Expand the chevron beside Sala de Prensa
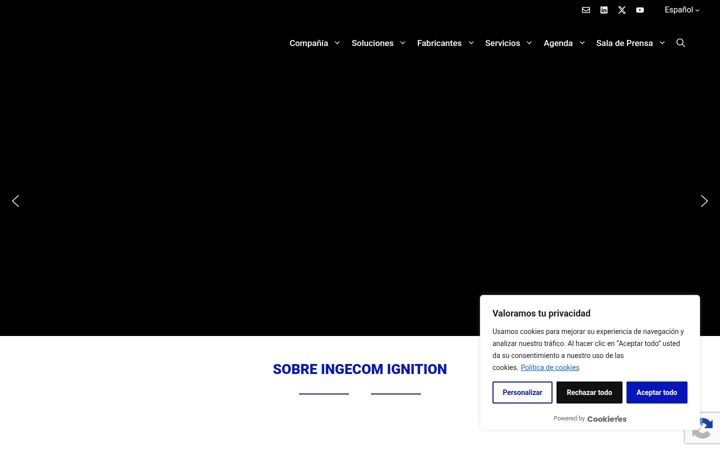Screen dimensions: 720x450 662,43
